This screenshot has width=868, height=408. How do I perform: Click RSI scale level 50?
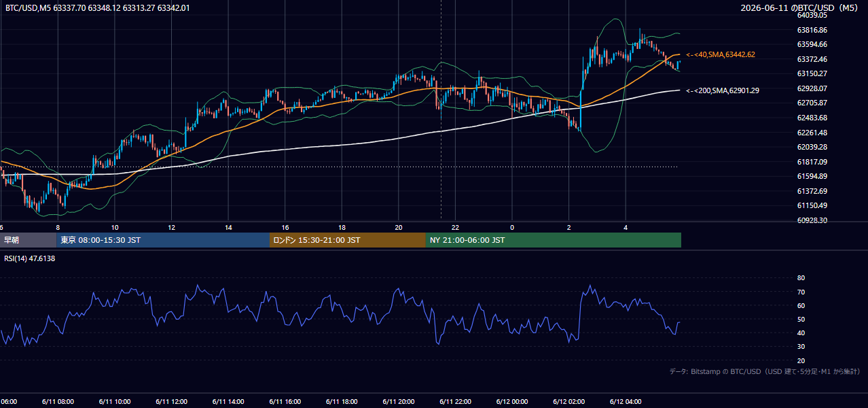(x=801, y=320)
